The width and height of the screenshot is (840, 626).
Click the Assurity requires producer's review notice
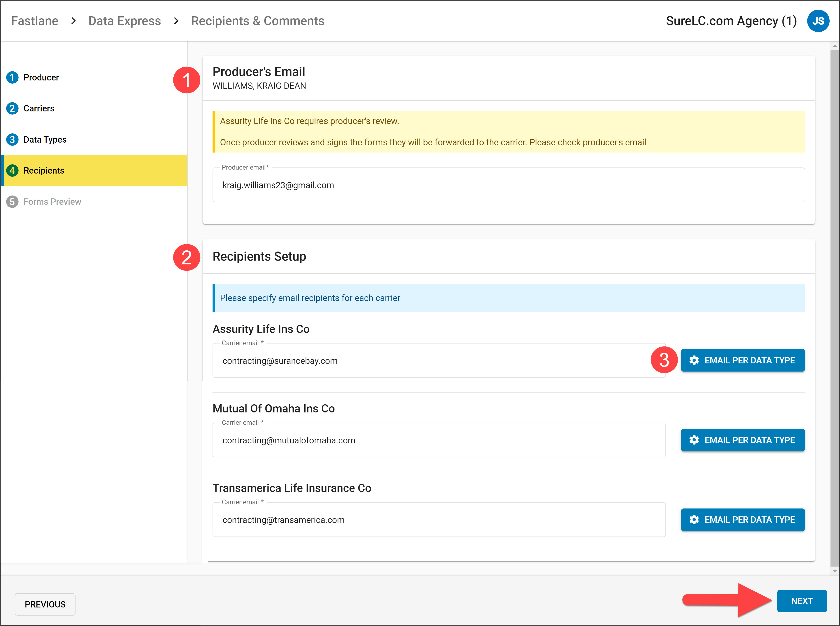(309, 121)
